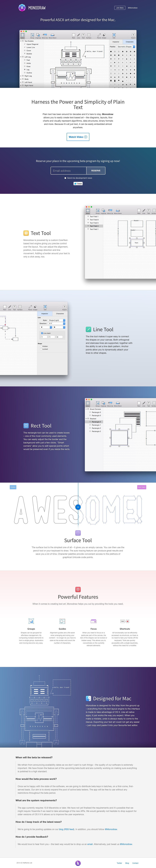Click the RESERVE button
This screenshot has height=868, width=156.
pyautogui.click(x=96, y=170)
